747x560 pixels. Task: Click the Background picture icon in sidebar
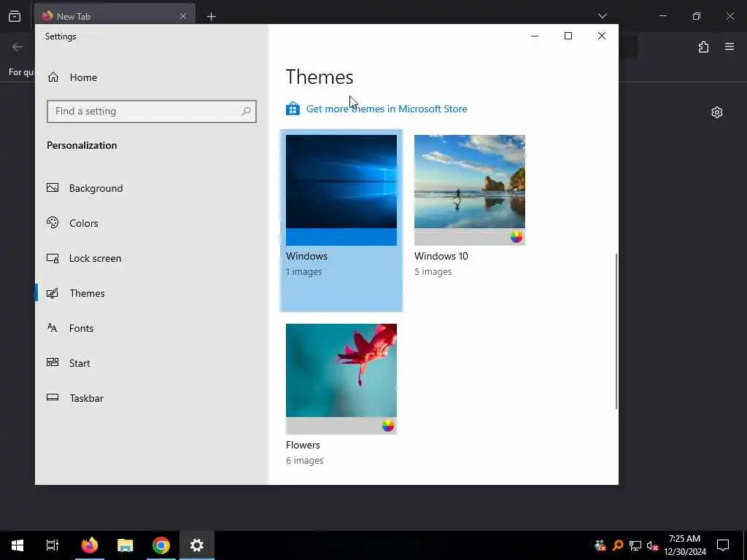(53, 187)
